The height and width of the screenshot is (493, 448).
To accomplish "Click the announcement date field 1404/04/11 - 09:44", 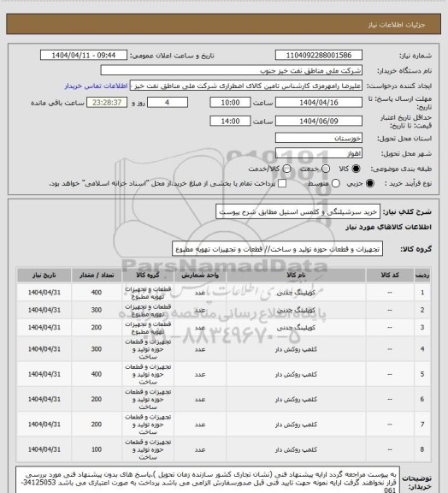I will click(x=84, y=56).
